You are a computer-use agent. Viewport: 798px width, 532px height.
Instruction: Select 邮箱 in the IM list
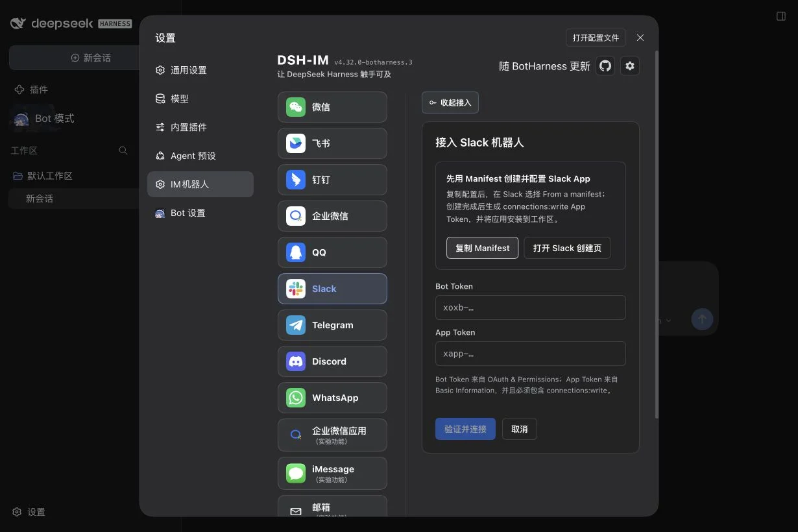(x=332, y=507)
